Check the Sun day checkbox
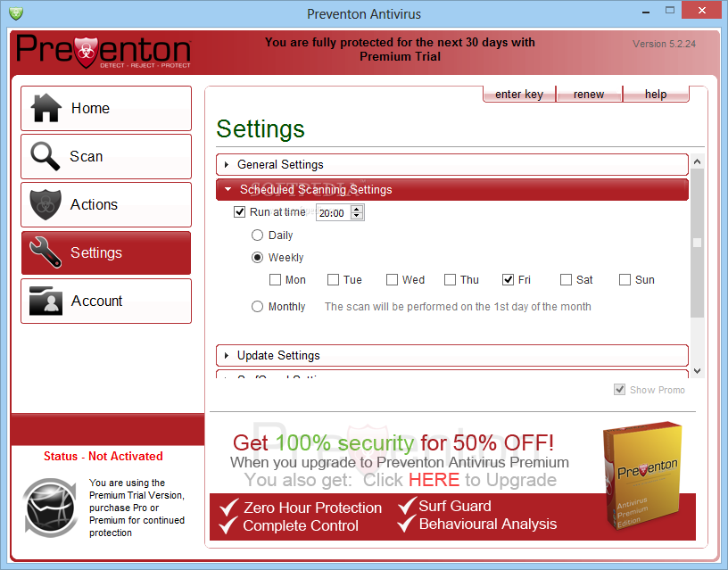728x570 pixels. 625,279
